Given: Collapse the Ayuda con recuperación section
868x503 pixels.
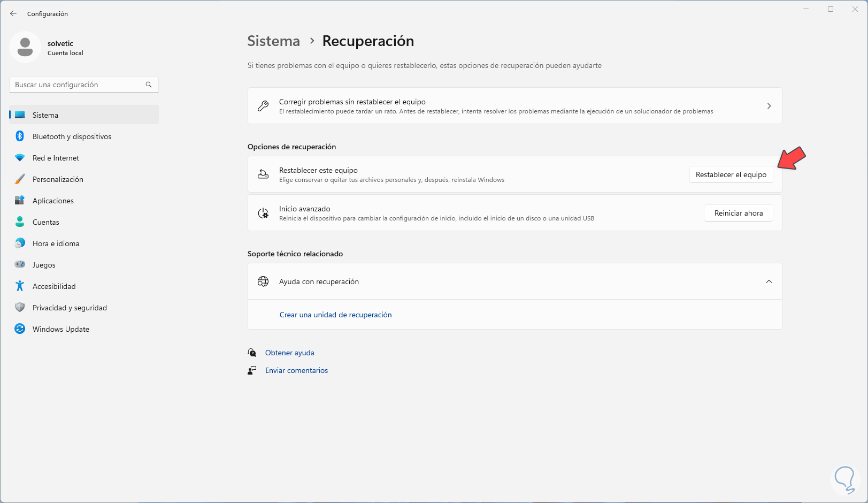Looking at the screenshot, I should (x=769, y=281).
